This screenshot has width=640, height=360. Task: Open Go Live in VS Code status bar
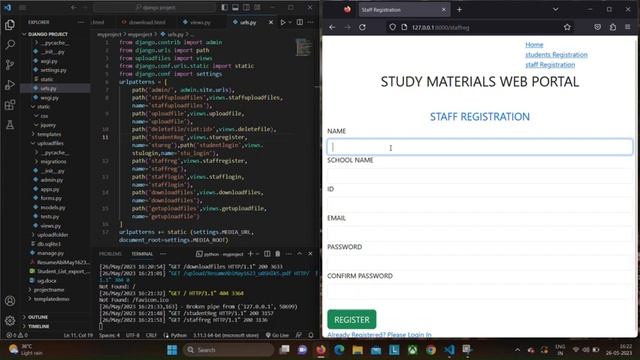tap(277, 335)
